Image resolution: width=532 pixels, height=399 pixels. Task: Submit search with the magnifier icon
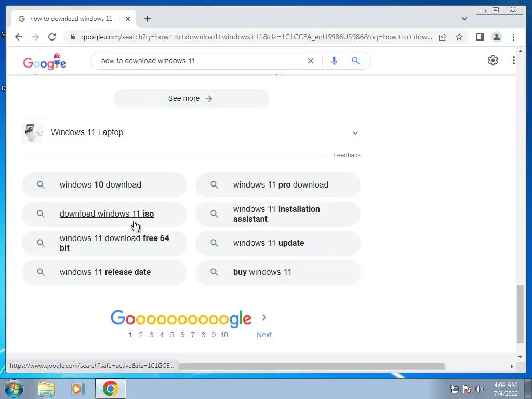point(355,61)
